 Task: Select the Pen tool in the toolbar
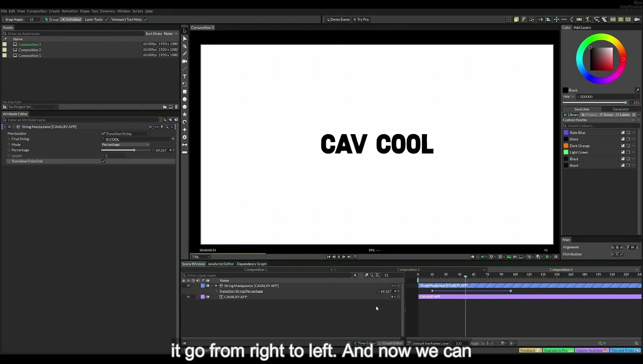tap(185, 46)
